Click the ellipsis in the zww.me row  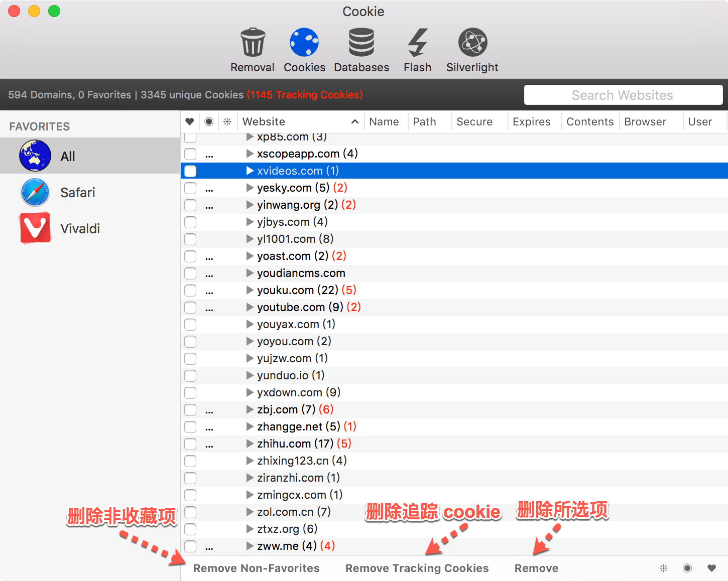pos(209,548)
